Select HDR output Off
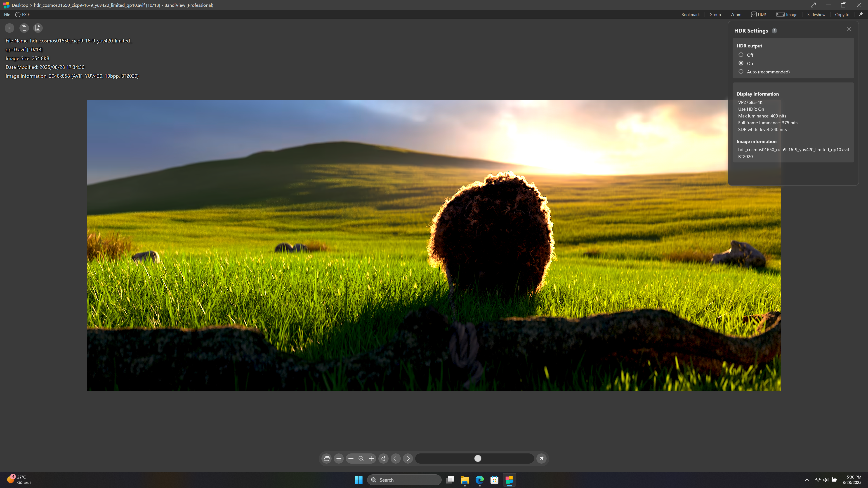 741,55
